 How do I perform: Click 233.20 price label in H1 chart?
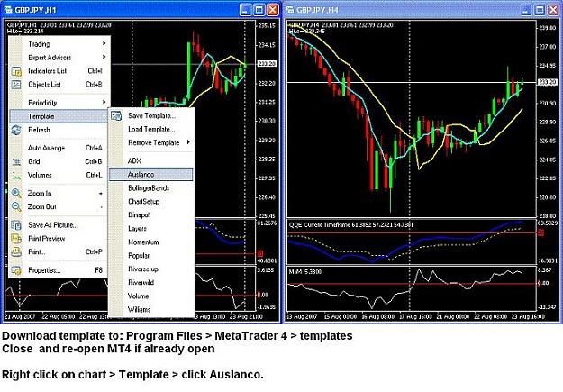pos(268,64)
